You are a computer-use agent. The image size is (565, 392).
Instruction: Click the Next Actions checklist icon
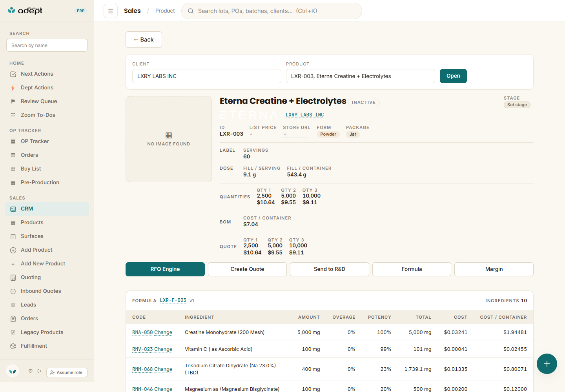click(13, 74)
